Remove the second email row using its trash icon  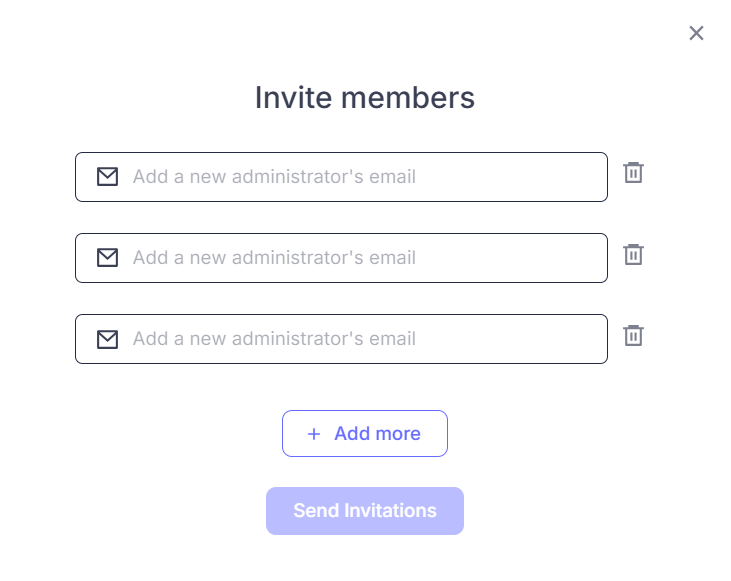[x=633, y=254]
